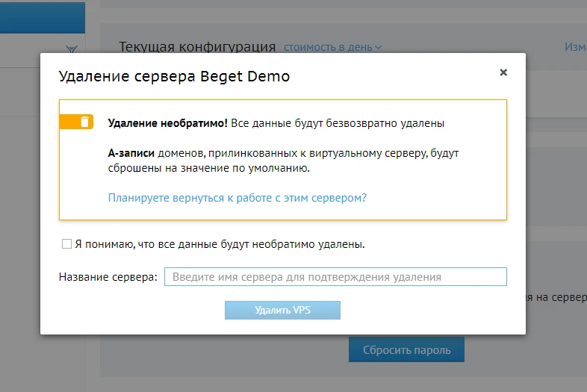Close the server deletion dialog

pyautogui.click(x=503, y=72)
